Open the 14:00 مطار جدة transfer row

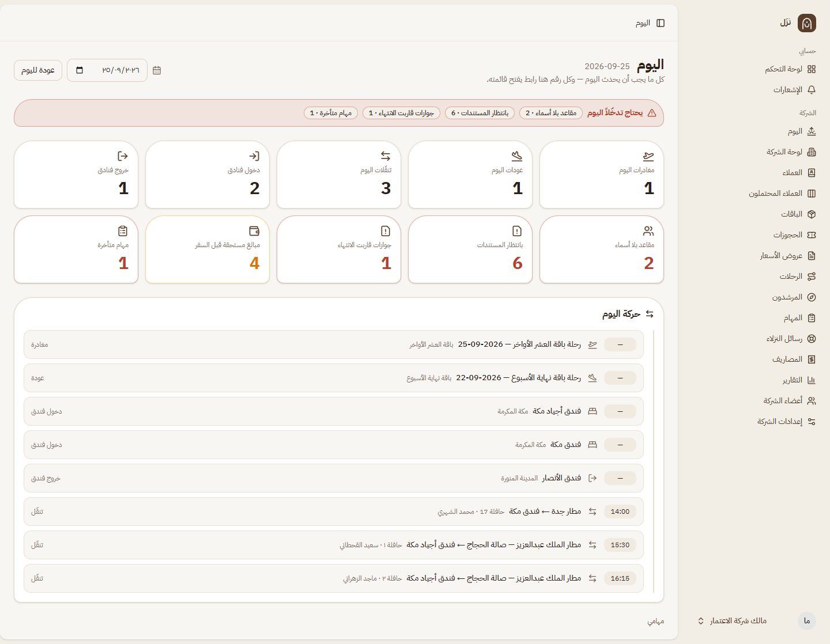[x=334, y=512]
